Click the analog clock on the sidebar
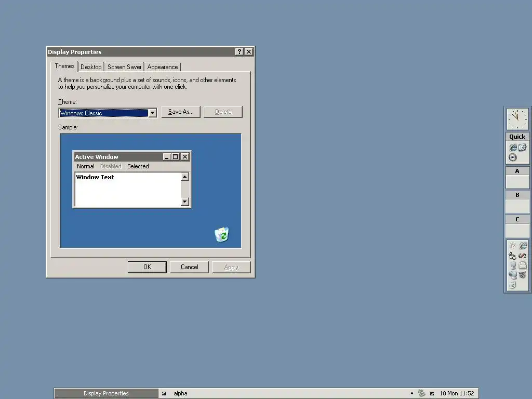Viewport: 532px width, 399px height. click(x=517, y=119)
